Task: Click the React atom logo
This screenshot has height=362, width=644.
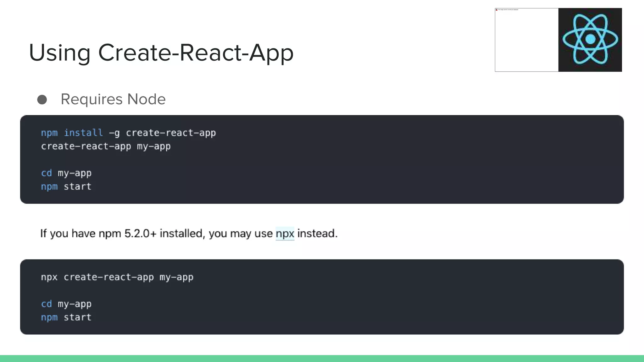Action: (590, 40)
